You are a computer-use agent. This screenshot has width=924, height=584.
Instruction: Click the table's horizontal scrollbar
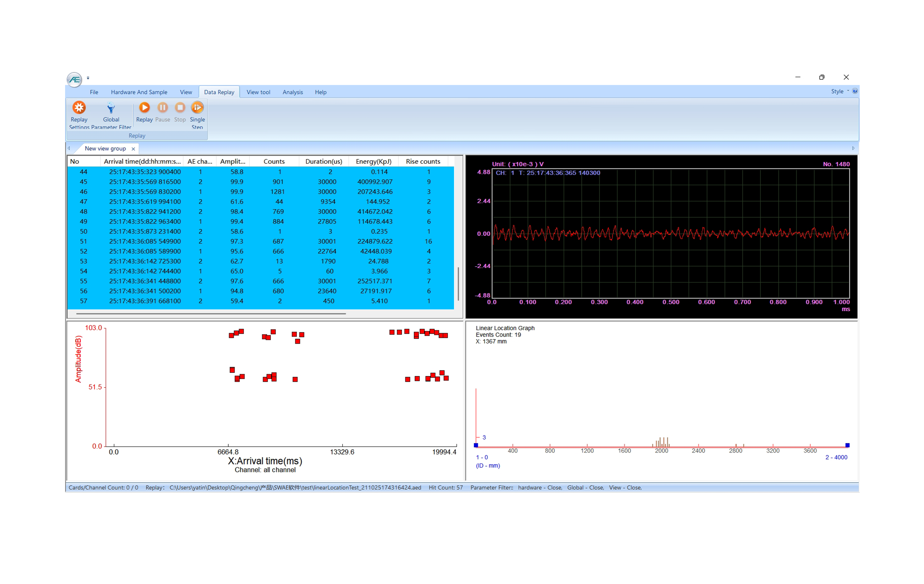tap(211, 314)
